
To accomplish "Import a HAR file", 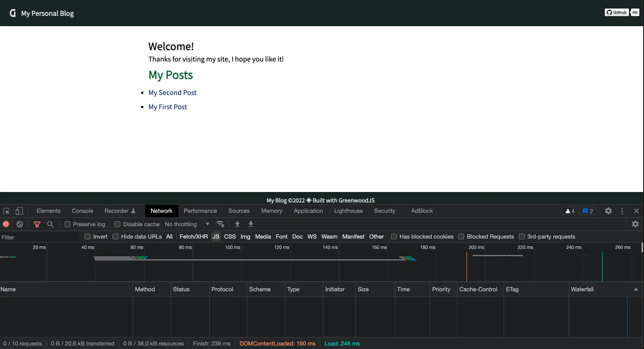I will [x=237, y=224].
